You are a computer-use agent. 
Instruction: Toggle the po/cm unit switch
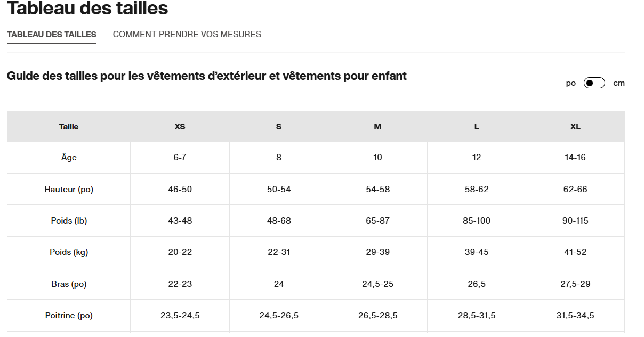[594, 83]
